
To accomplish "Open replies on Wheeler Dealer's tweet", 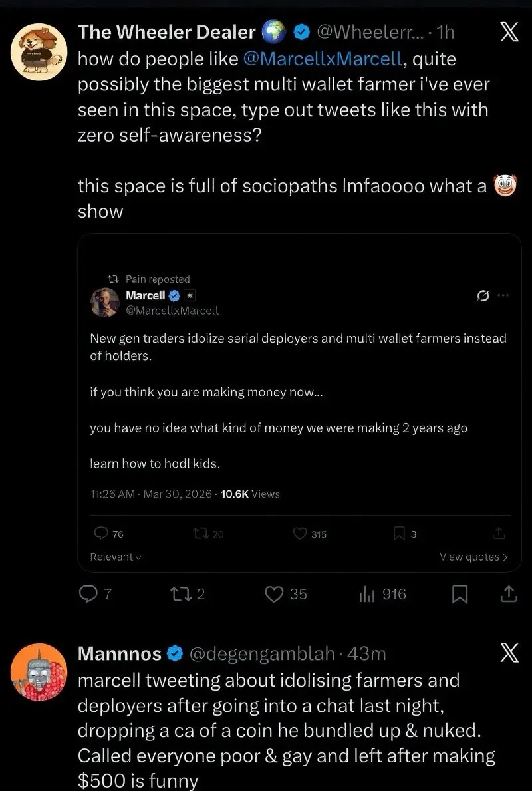I will tap(88, 594).
